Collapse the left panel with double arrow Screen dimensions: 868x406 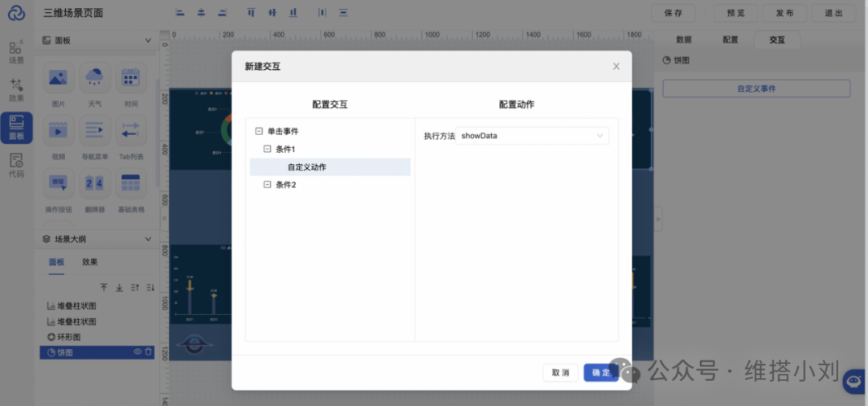[164, 218]
